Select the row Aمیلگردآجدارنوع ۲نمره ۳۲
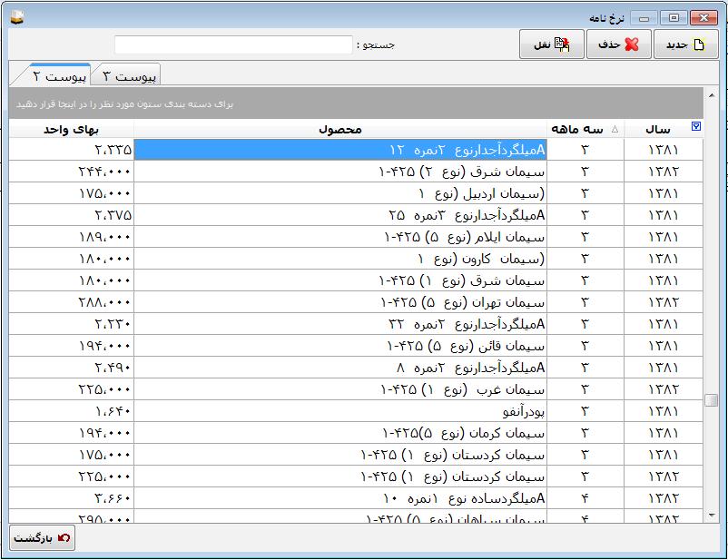This screenshot has width=728, height=560. tap(356, 324)
